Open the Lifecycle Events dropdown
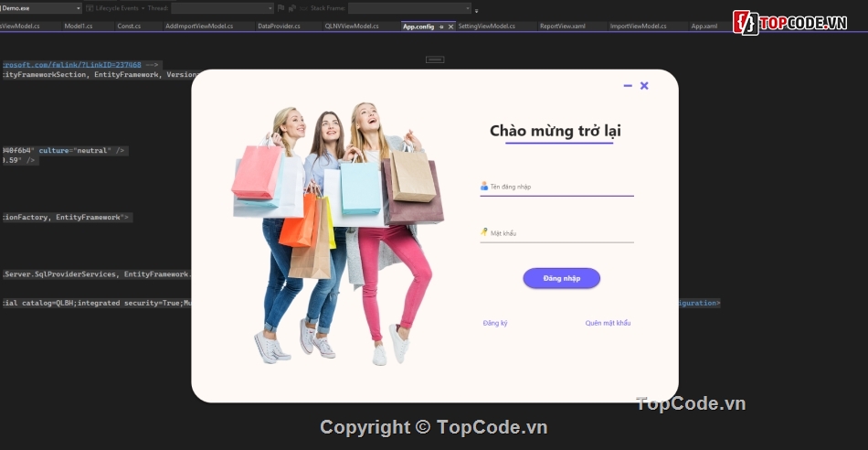 click(115, 8)
